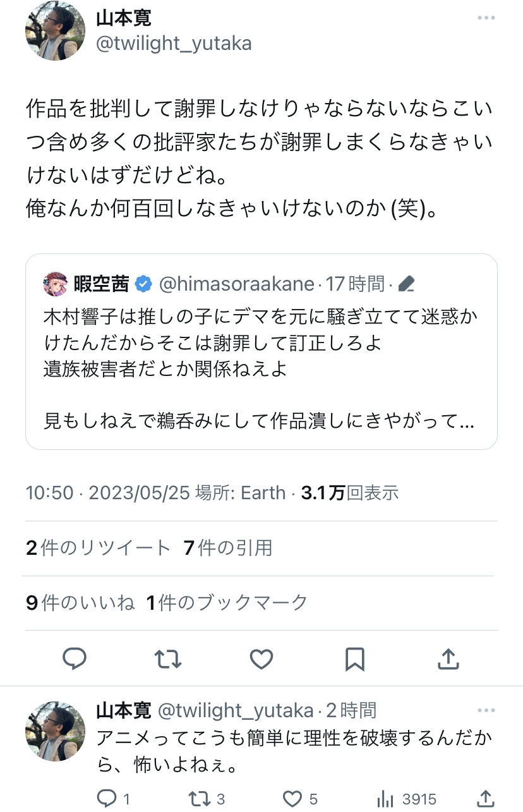
Task: Tap share icon on the second tweet
Action: tap(485, 799)
